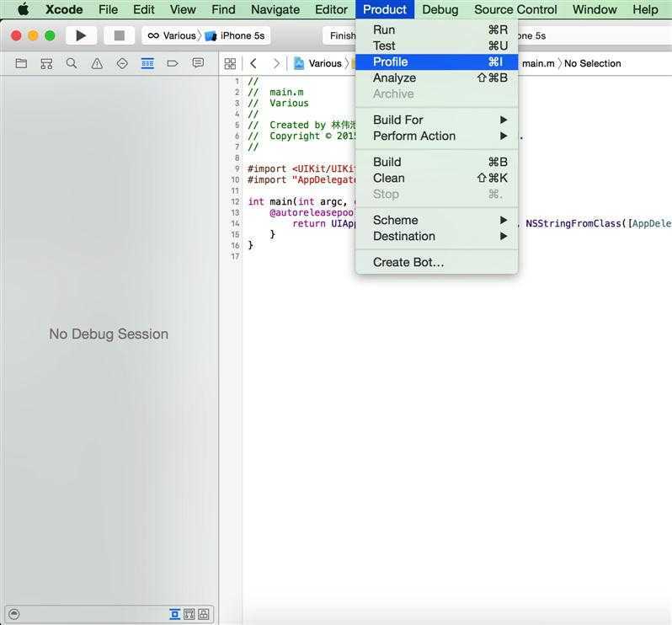Choose Run from Product menu
The height and width of the screenshot is (625, 672).
[437, 29]
